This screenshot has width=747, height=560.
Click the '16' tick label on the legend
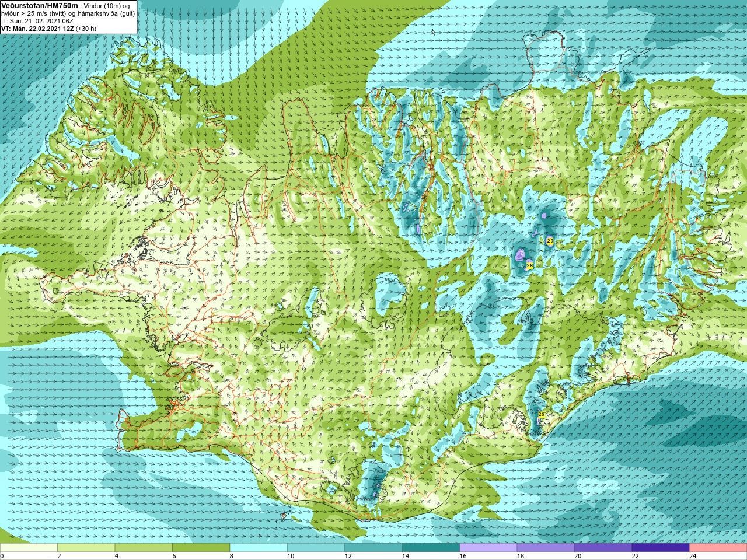(463, 556)
